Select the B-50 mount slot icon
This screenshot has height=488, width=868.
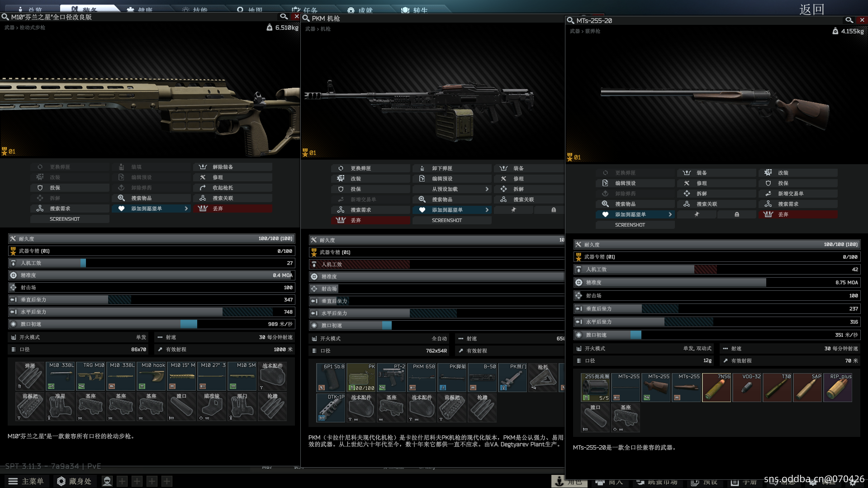(482, 377)
